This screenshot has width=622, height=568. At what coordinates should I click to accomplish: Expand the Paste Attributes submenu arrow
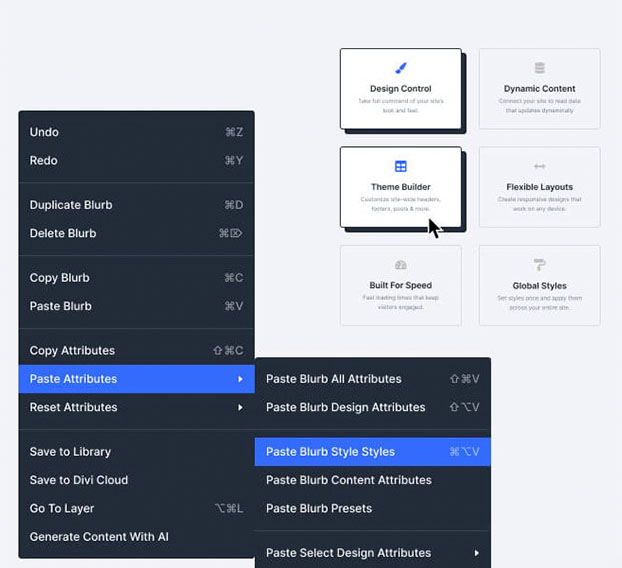240,379
